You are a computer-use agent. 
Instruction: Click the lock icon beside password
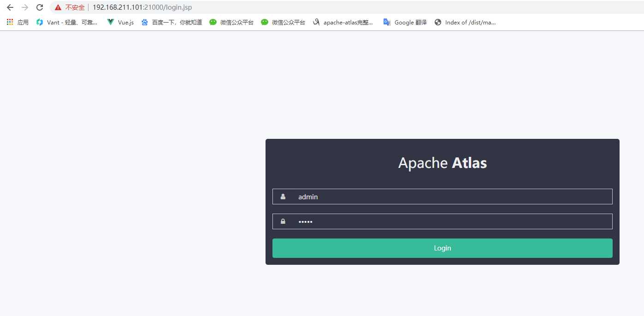coord(283,221)
